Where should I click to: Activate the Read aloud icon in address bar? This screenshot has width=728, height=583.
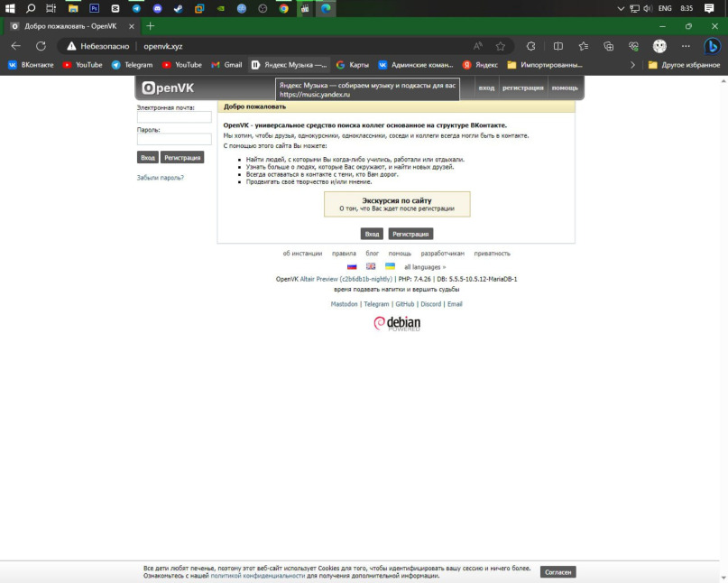pyautogui.click(x=478, y=46)
